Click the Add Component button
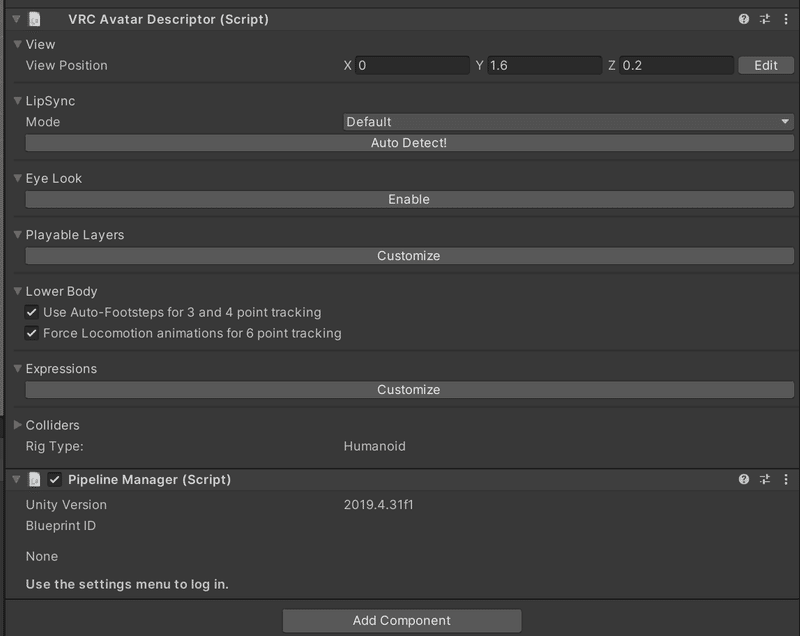Screen dimensions: 800x636 click(402, 621)
